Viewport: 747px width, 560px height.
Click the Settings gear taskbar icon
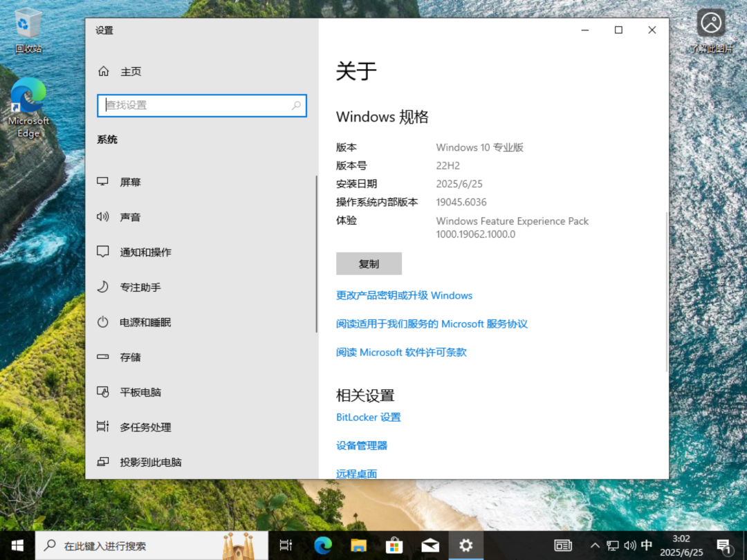click(465, 545)
